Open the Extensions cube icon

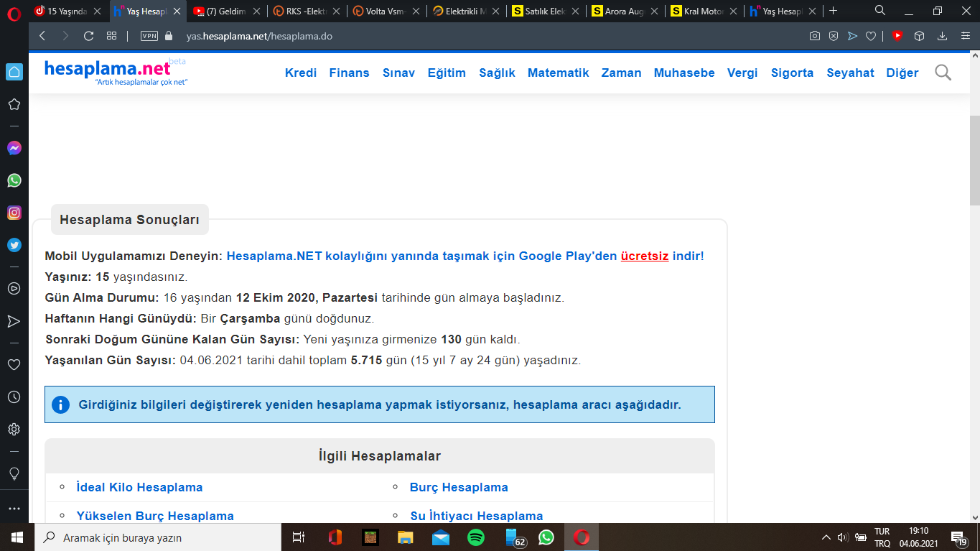(919, 36)
